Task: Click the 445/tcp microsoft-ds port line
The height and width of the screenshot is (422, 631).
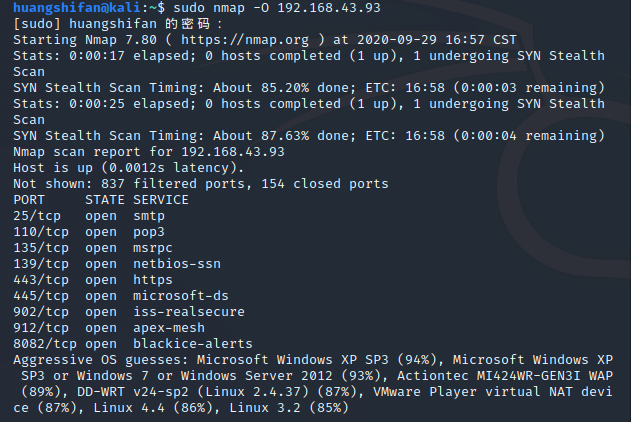Action: [x=121, y=296]
